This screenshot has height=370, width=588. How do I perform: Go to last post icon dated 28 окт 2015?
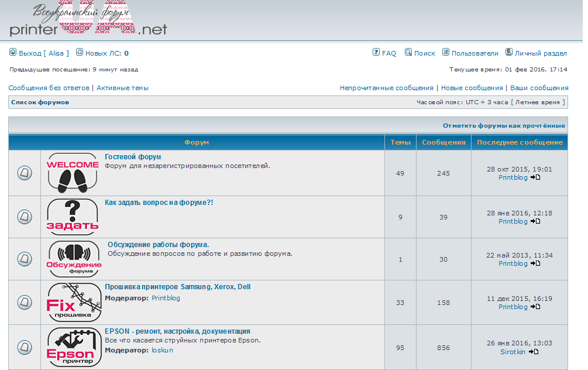coord(535,177)
